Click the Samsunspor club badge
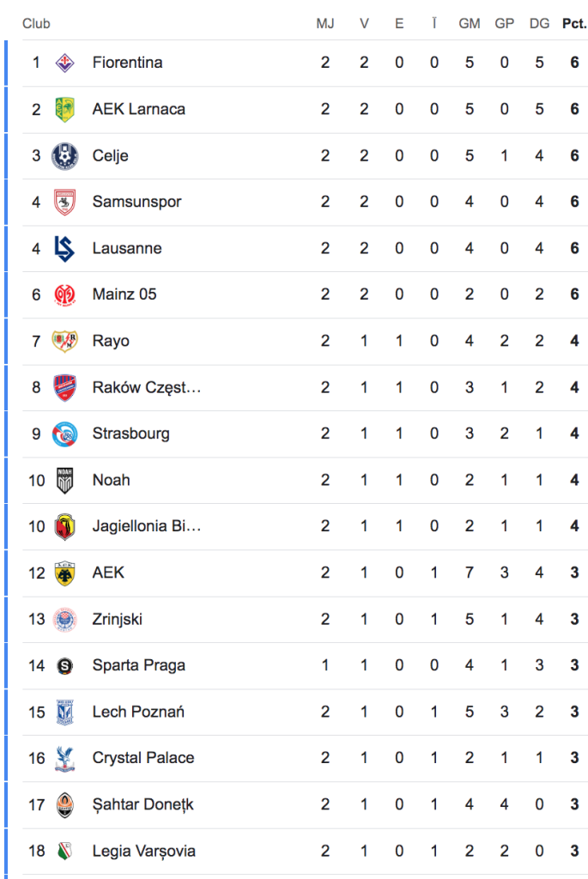Viewport: 588px width, 879px height. [x=64, y=202]
